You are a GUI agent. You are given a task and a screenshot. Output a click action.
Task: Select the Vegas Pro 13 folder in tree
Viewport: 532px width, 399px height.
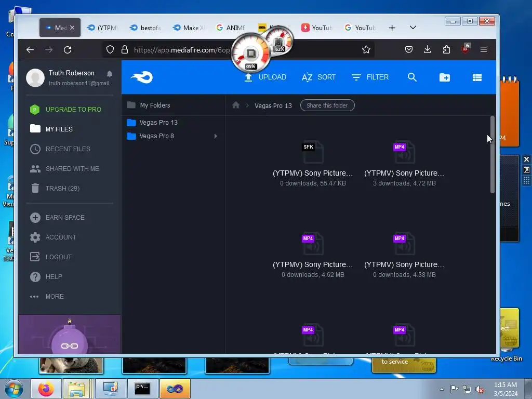(152, 123)
